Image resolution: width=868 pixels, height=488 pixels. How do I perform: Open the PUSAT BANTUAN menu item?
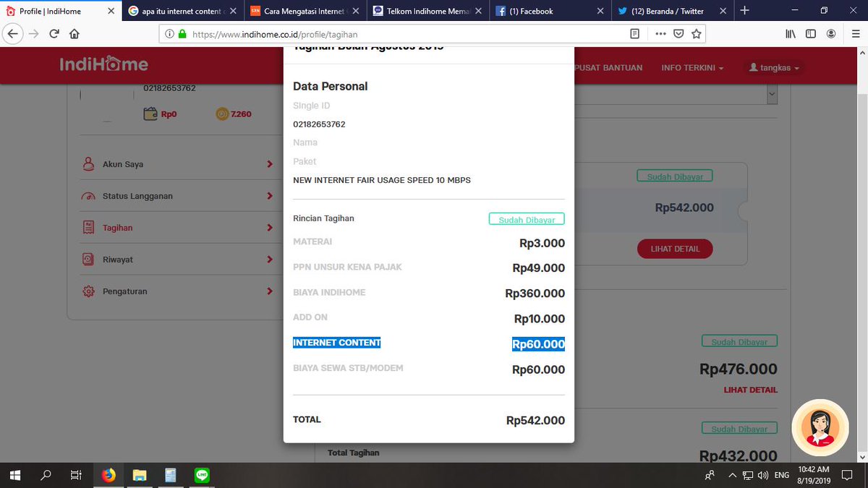[608, 67]
